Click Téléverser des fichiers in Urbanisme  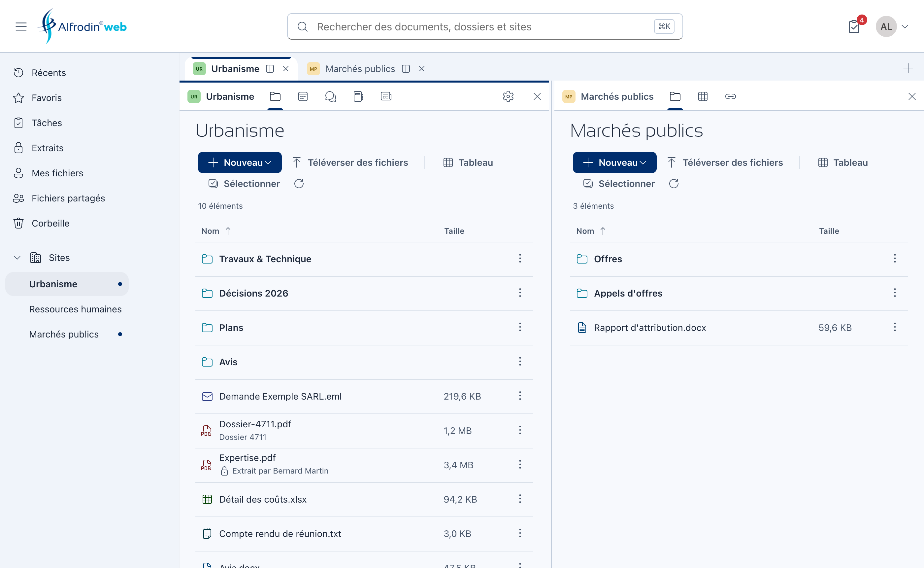350,163
